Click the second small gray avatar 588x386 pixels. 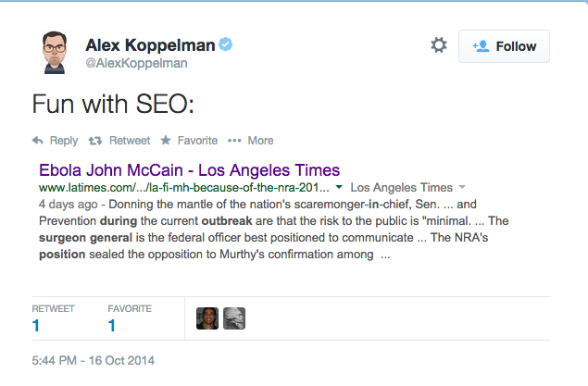[233, 318]
